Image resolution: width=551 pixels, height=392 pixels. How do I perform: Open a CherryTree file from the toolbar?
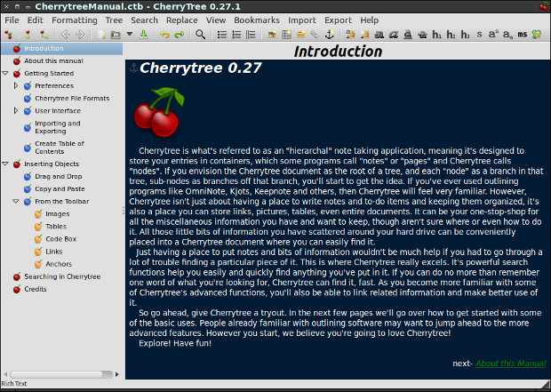(x=116, y=35)
